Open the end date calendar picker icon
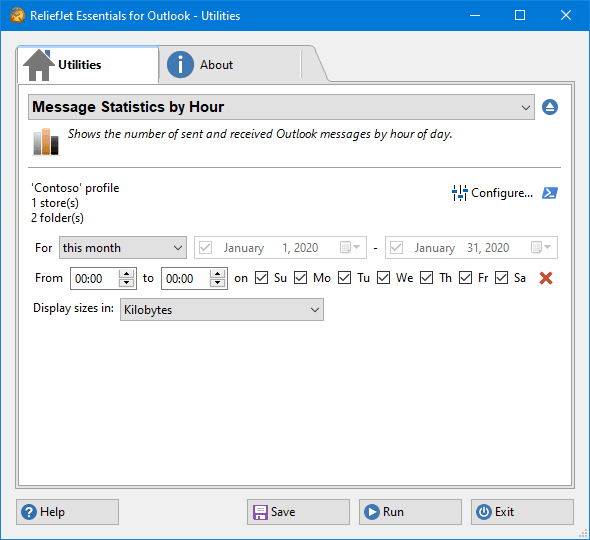The width and height of the screenshot is (590, 540). tap(541, 248)
